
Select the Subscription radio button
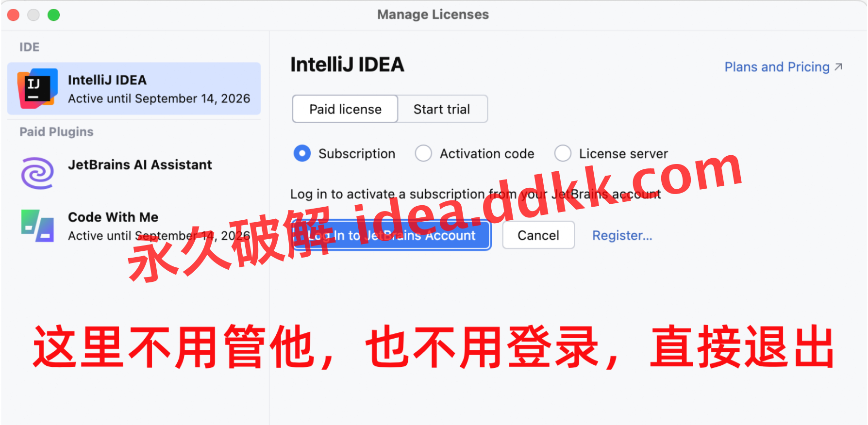(302, 153)
